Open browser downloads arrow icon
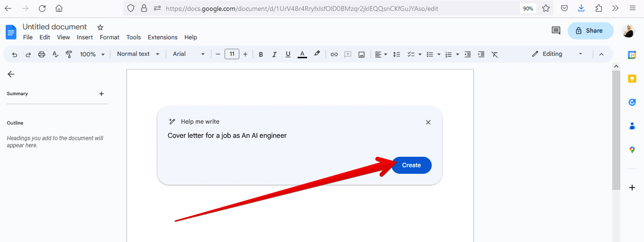644x242 pixels. [x=581, y=8]
